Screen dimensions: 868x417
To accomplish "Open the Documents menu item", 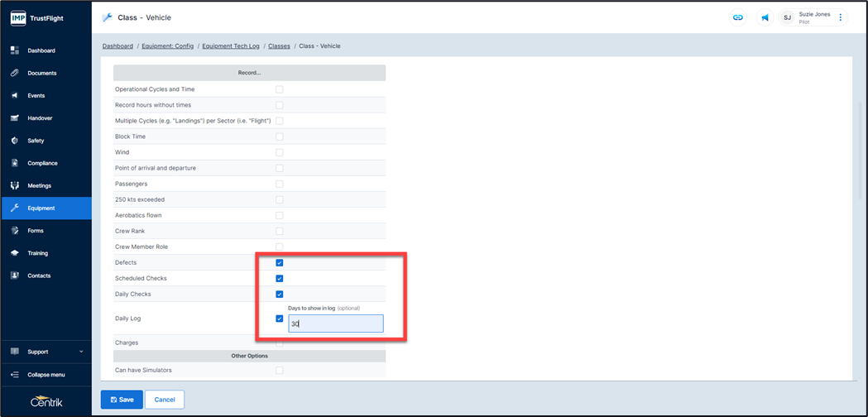I will click(46, 73).
